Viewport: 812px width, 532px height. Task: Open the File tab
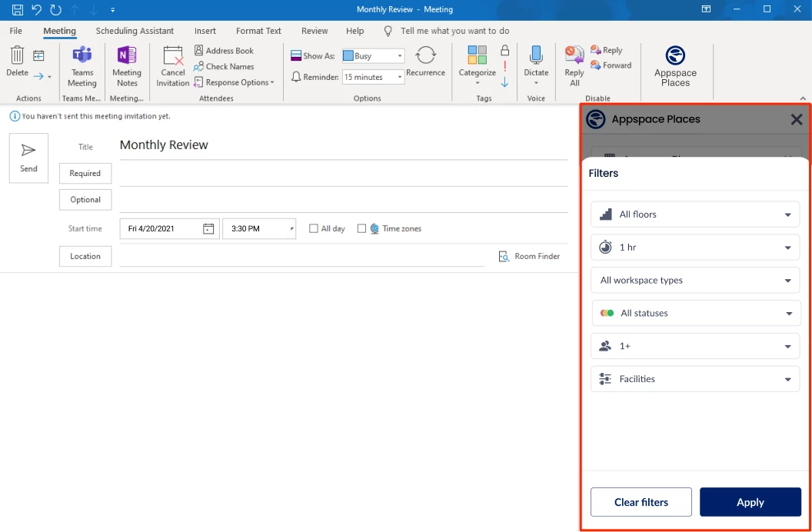click(15, 31)
